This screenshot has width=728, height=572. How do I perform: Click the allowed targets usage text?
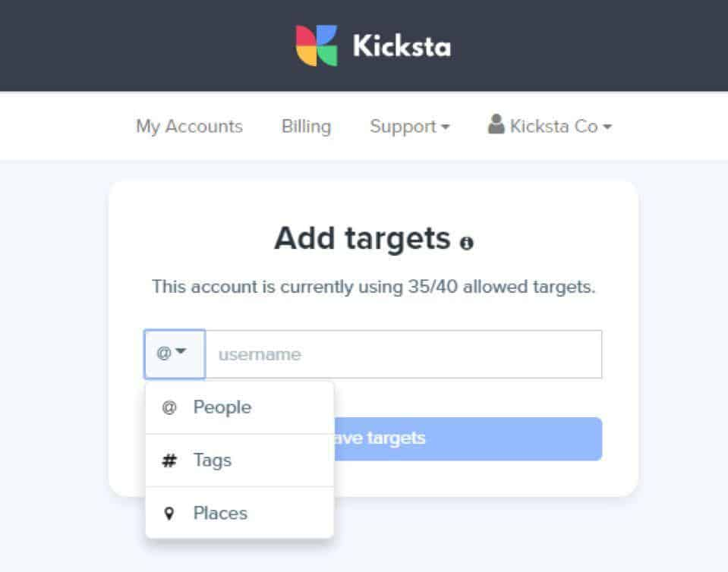tap(373, 288)
